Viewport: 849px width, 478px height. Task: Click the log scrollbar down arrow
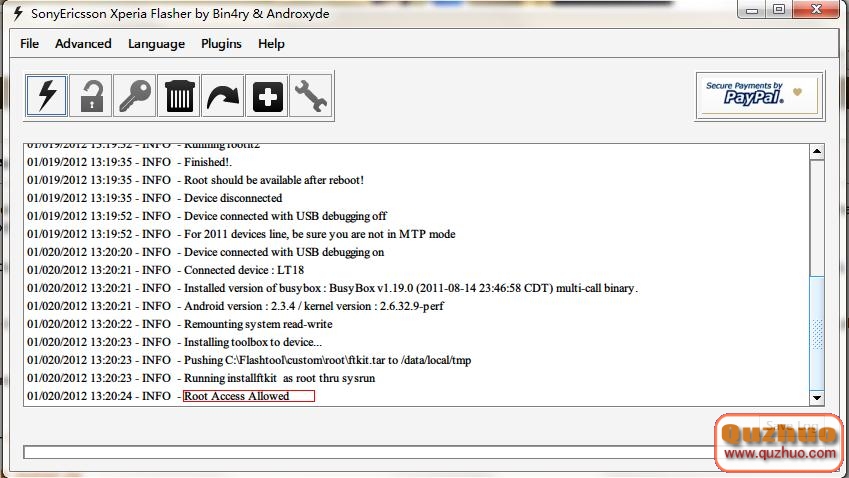817,398
